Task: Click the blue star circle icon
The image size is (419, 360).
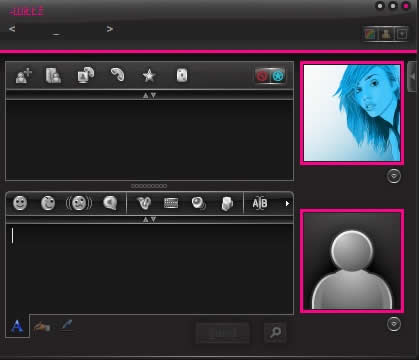Action: tap(278, 76)
